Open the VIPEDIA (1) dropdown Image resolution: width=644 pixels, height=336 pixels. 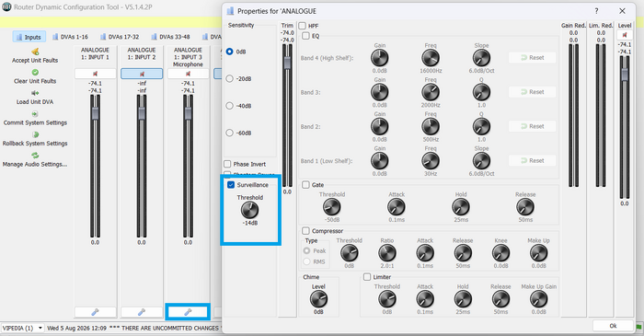pos(23,328)
